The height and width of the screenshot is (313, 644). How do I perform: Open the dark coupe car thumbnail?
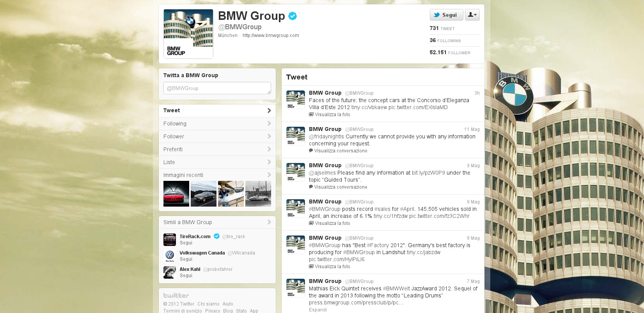click(204, 194)
